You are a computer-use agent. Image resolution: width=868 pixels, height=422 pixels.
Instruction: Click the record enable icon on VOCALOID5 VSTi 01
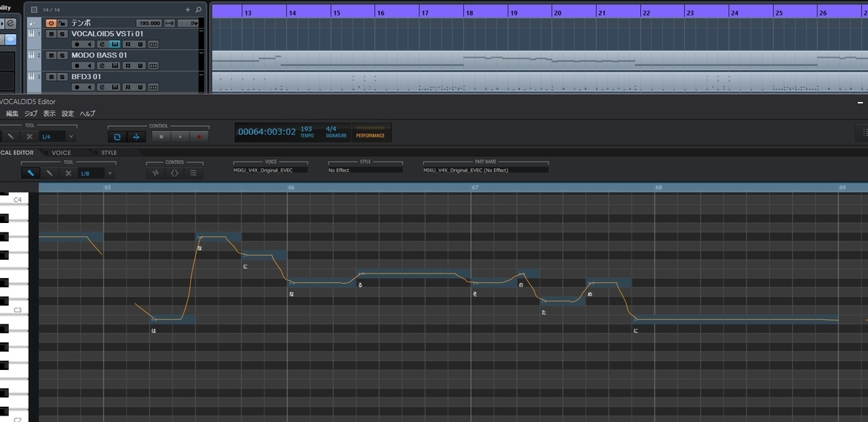(x=77, y=44)
